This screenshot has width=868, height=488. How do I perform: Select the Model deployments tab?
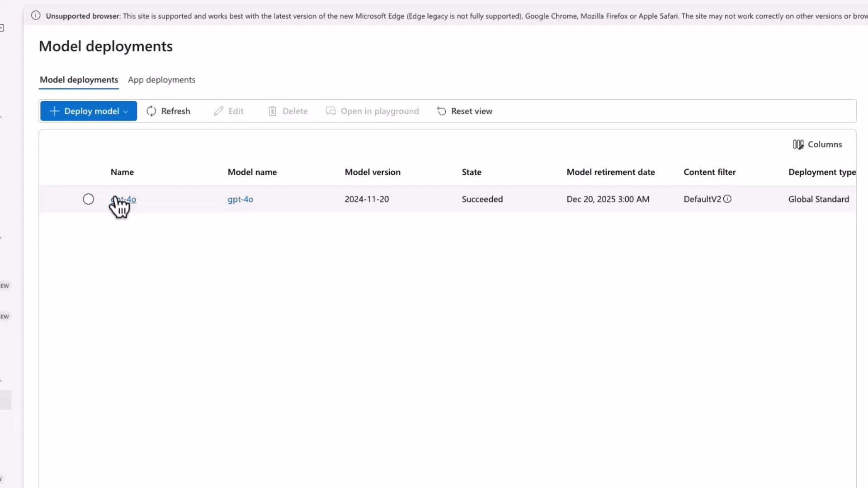pos(79,80)
